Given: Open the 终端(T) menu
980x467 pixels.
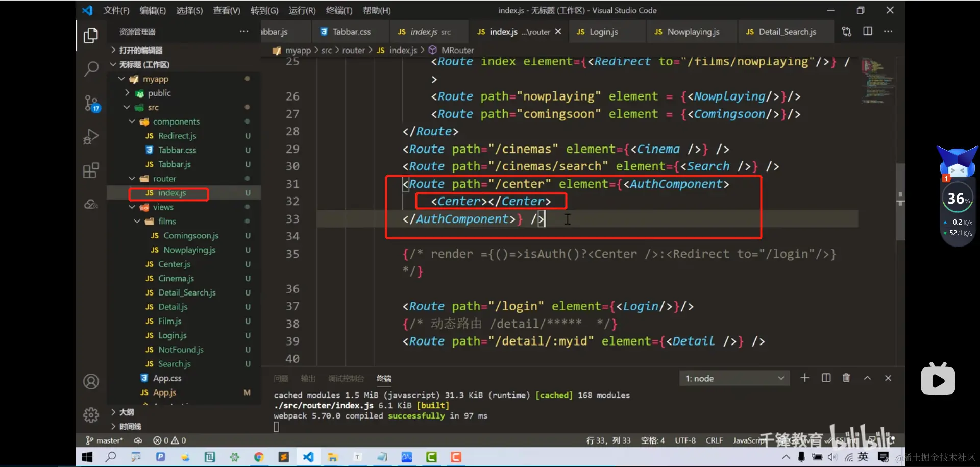Looking at the screenshot, I should (x=339, y=10).
